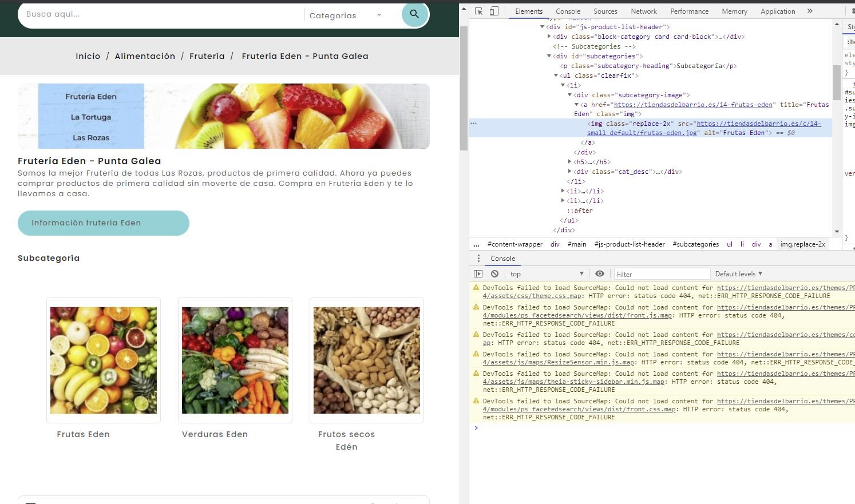855x504 pixels.
Task: Clear the console icon
Action: [x=494, y=274]
